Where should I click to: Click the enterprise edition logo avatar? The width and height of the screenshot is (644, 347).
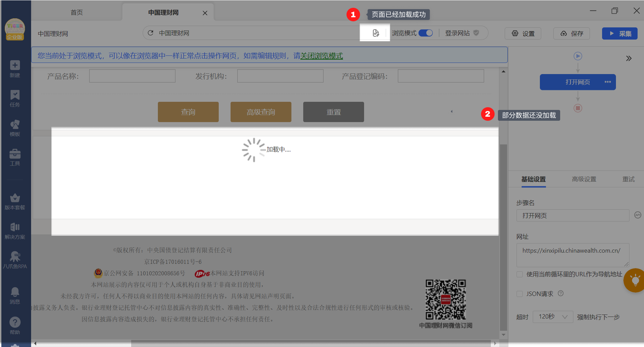coord(15,29)
